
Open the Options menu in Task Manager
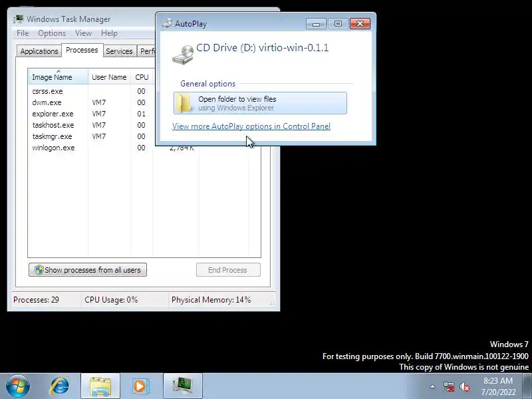pos(52,33)
